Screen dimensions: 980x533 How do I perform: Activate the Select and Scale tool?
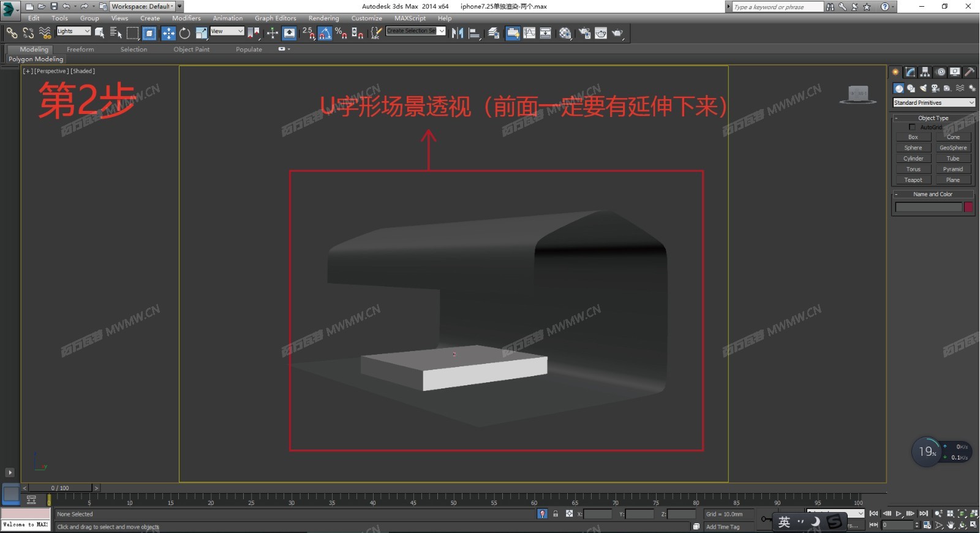201,33
